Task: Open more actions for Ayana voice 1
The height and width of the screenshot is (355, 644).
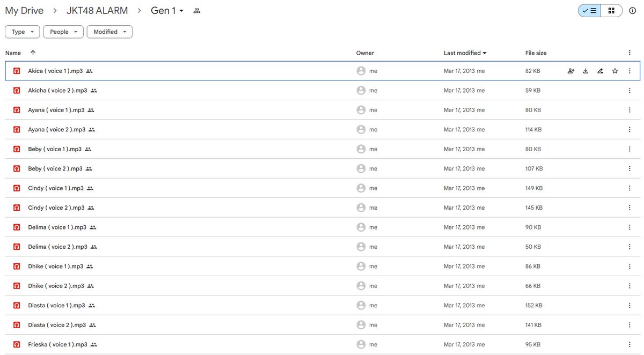Action: click(630, 110)
